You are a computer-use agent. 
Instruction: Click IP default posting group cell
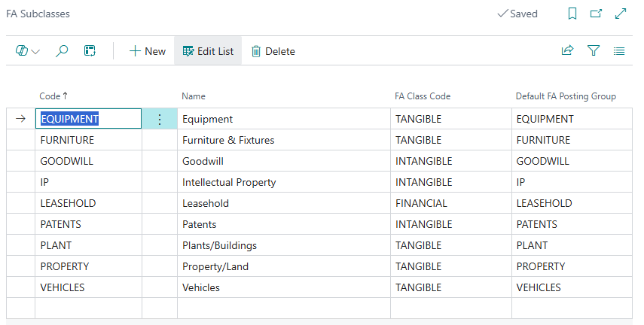pos(572,182)
